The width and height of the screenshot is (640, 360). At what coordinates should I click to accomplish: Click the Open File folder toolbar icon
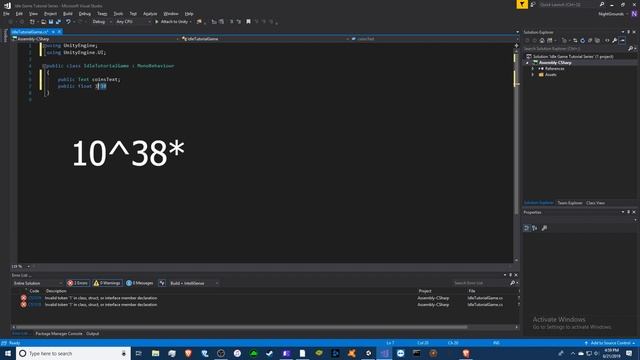[x=43, y=22]
